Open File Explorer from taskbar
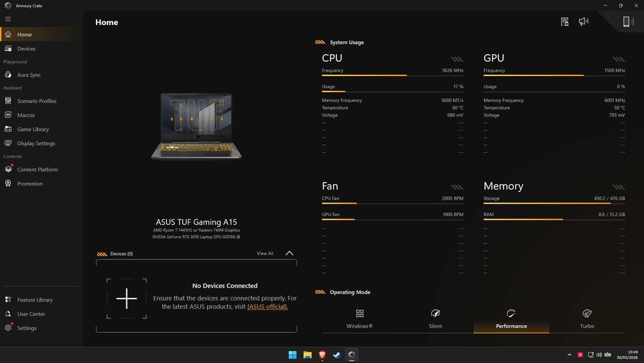Viewport: 644px width, 363px height. [x=307, y=355]
